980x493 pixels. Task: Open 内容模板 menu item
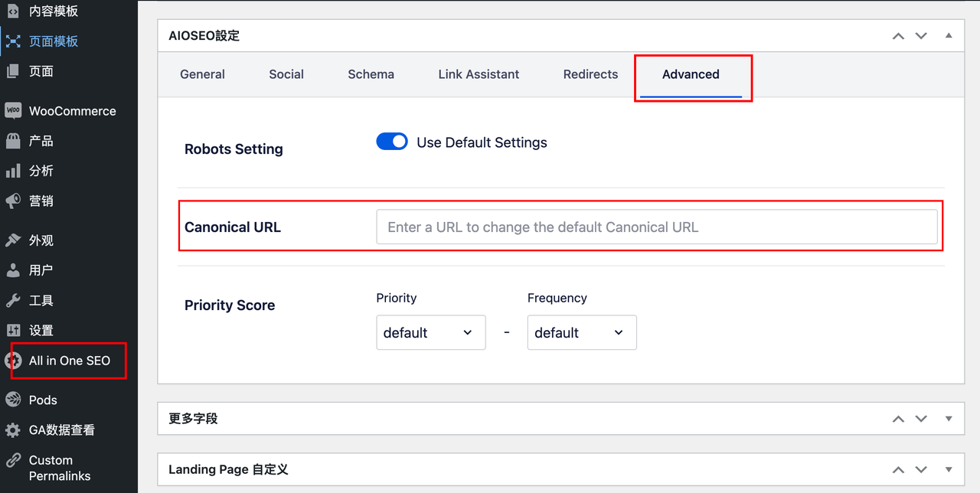54,11
